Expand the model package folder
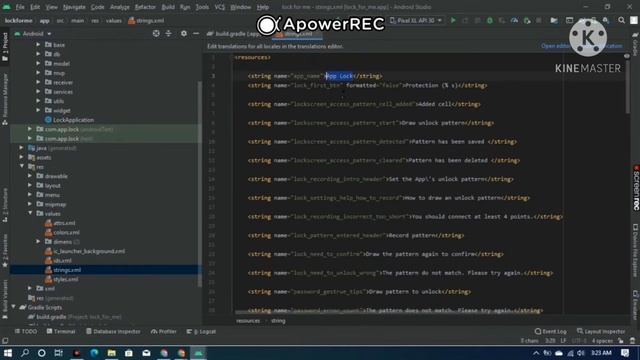This screenshot has height=360, width=640. pos(38,63)
